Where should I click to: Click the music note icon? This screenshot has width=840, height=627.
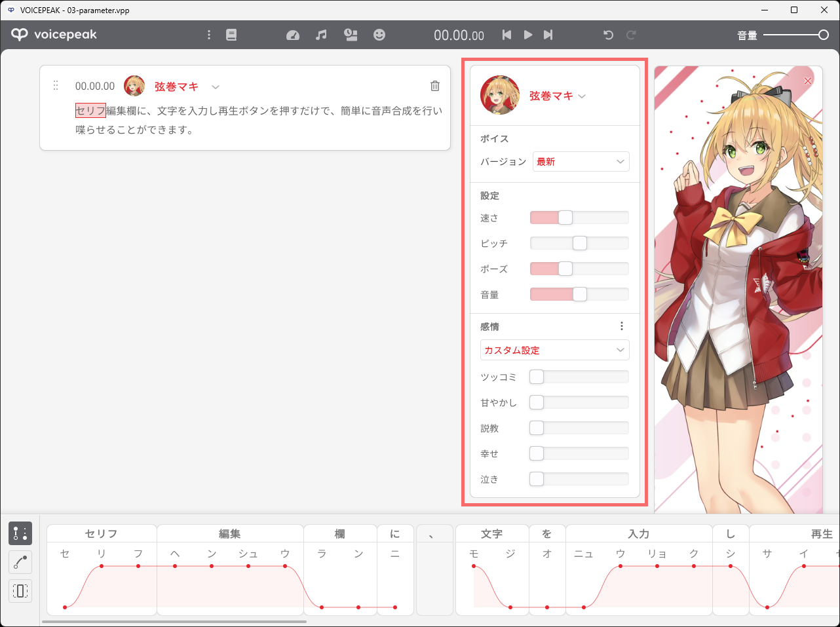(x=321, y=35)
